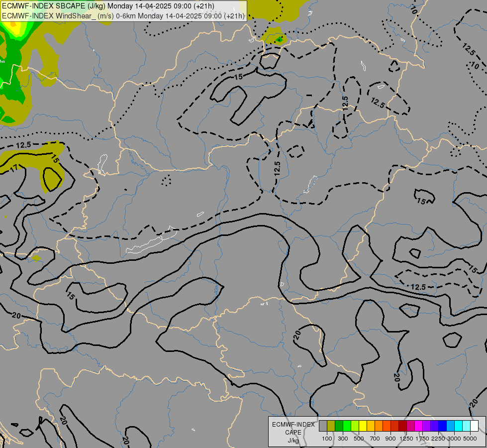Image resolution: width=487 pixels, height=448 pixels.
Task: Click the legend label CAPE
Action: pyautogui.click(x=293, y=433)
